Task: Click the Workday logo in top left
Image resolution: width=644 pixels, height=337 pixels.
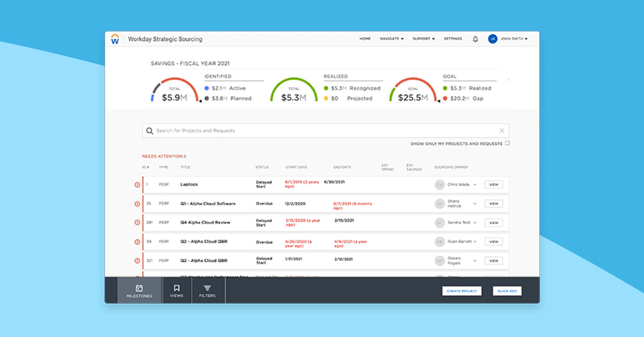Action: pos(115,38)
